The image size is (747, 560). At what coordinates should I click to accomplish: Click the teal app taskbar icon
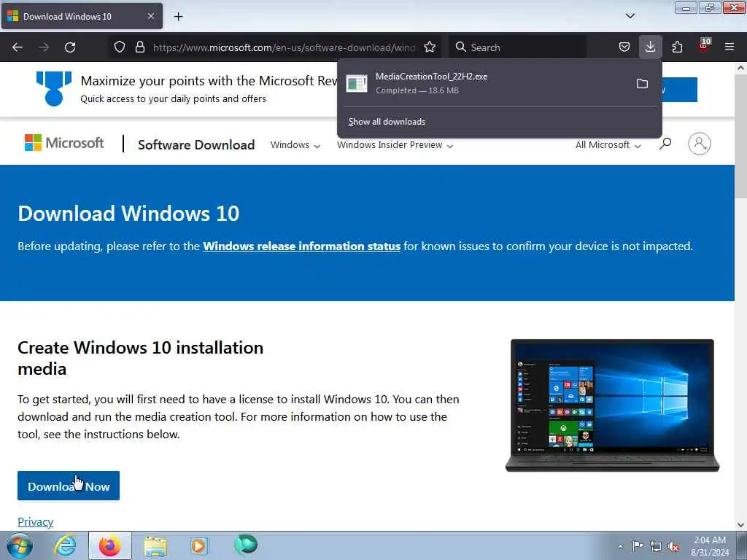tap(246, 544)
